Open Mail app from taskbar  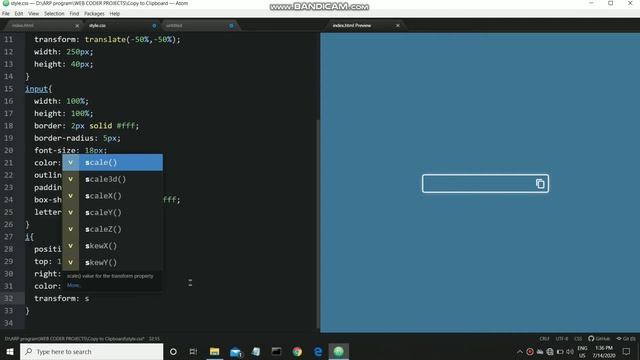[x=236, y=351]
